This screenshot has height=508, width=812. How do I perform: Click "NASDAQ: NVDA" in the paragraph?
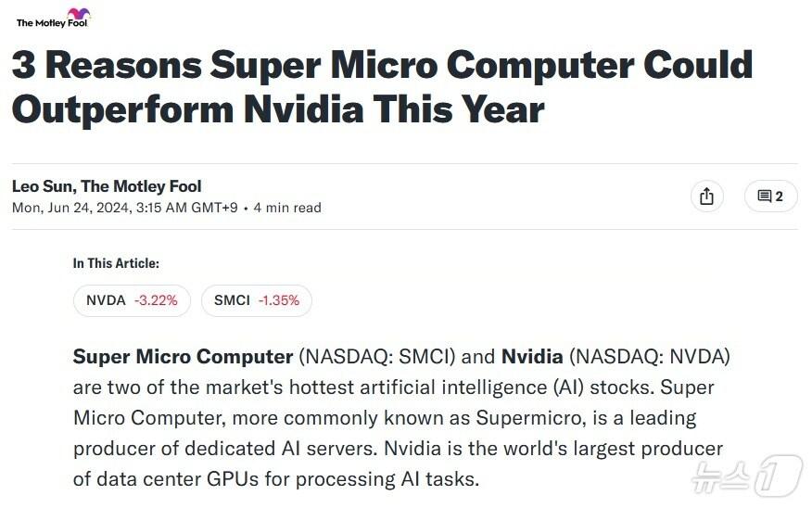[x=650, y=357]
